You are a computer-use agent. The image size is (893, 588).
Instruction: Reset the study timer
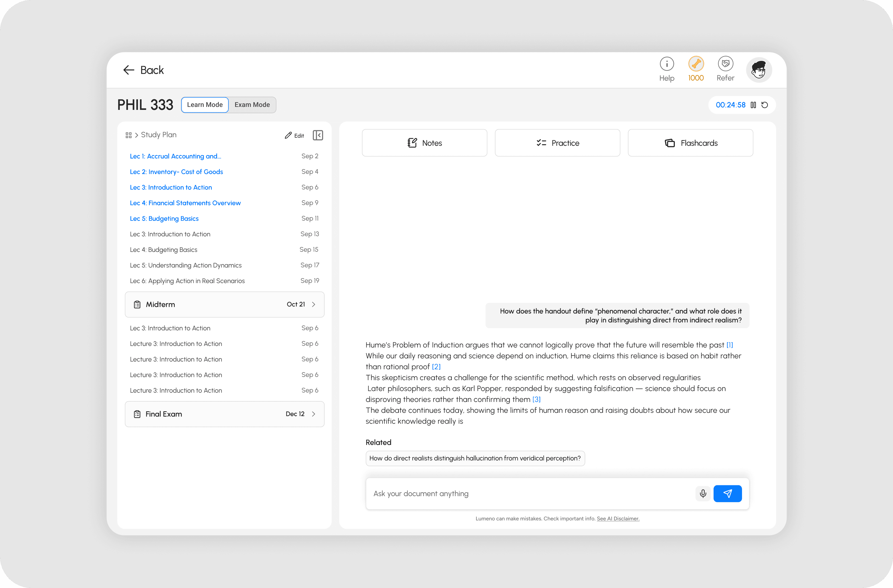click(765, 105)
